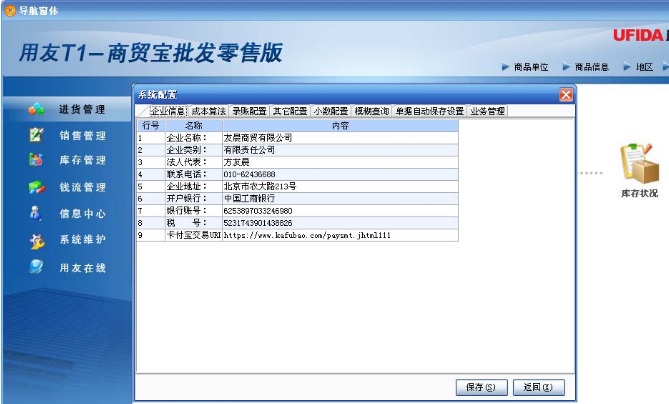Click the 内容 column header
Image resolution: width=669 pixels, height=404 pixels.
(x=340, y=125)
